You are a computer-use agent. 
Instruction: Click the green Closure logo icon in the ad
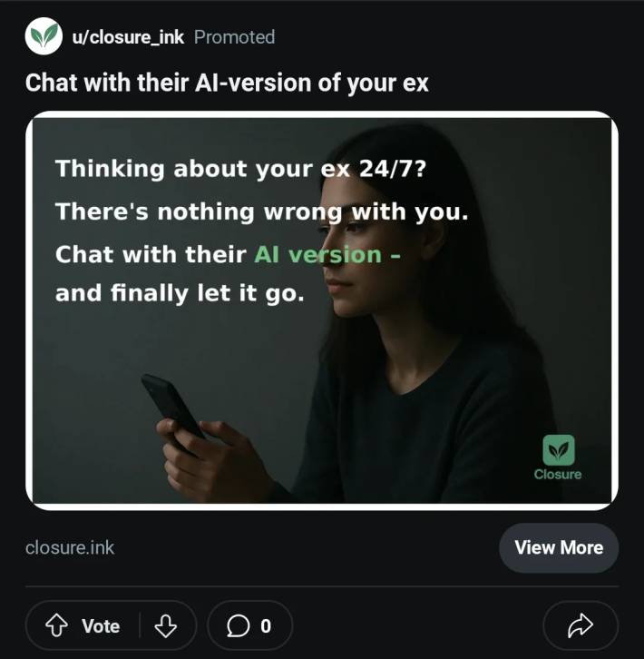558,450
